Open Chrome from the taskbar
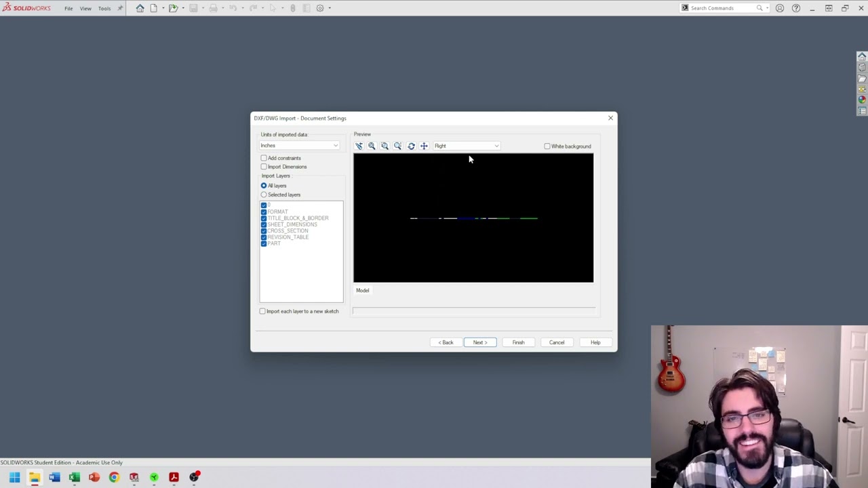Image resolution: width=868 pixels, height=488 pixels. (114, 477)
